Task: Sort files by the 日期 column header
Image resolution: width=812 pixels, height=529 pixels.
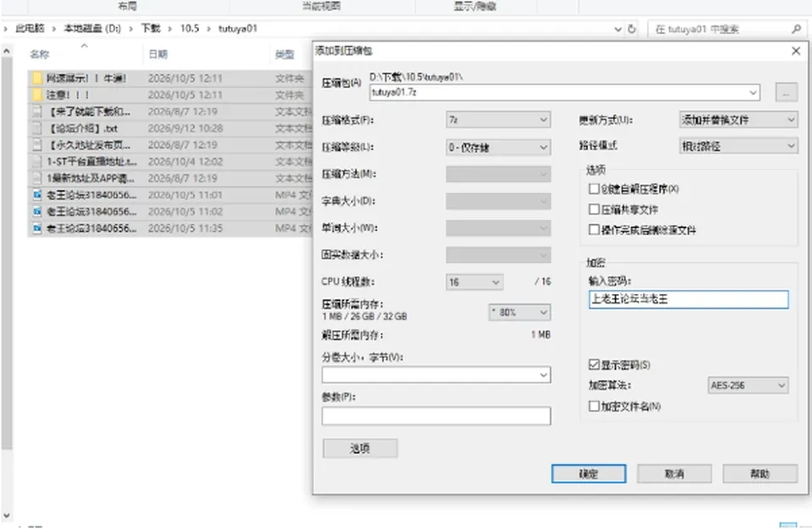Action: tap(158, 54)
